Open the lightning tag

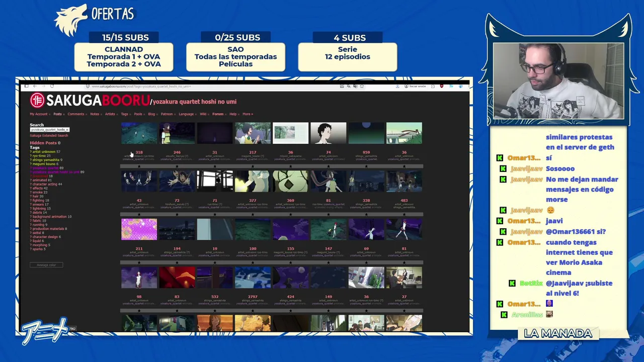click(39, 208)
